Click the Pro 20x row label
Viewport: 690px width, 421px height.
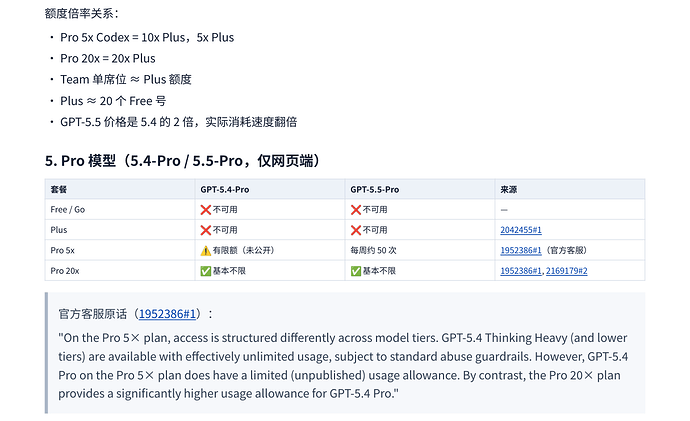click(65, 271)
